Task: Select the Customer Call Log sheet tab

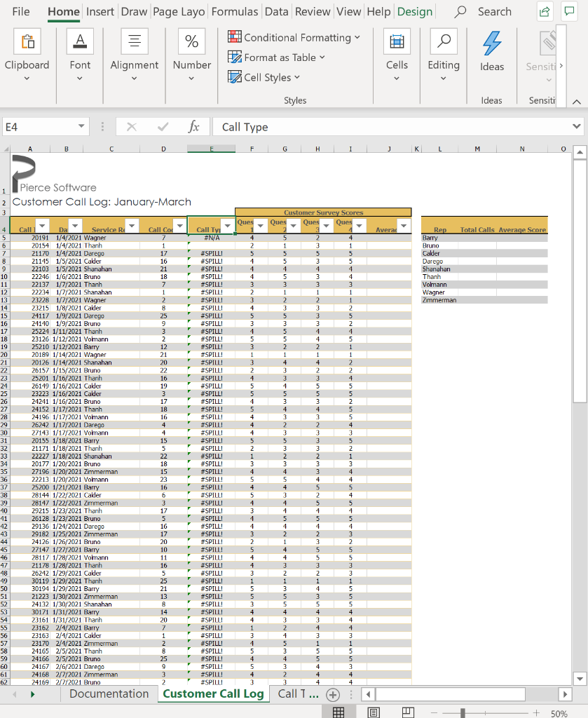Action: 213,693
